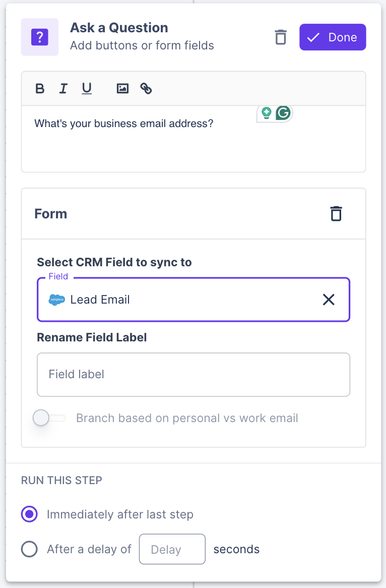Viewport: 386px width, 588px height.
Task: Select Immediately after last step option
Action: (30, 514)
